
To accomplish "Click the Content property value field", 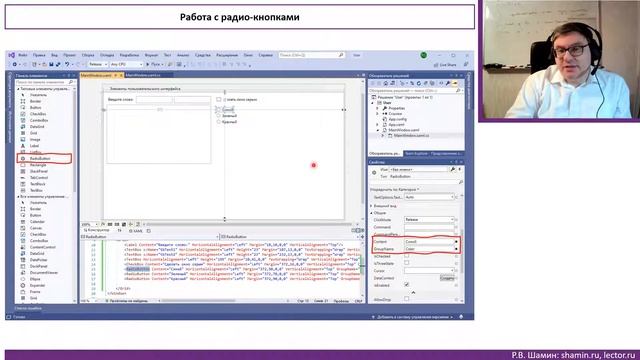I will (429, 242).
